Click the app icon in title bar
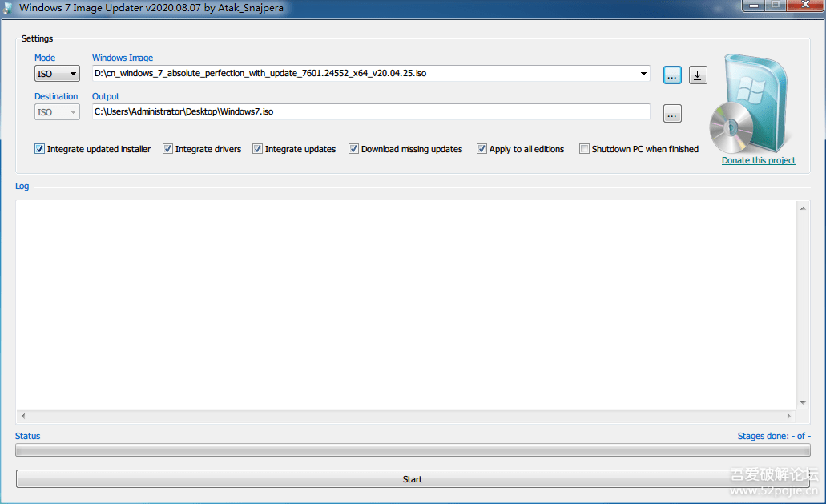 [x=8, y=9]
